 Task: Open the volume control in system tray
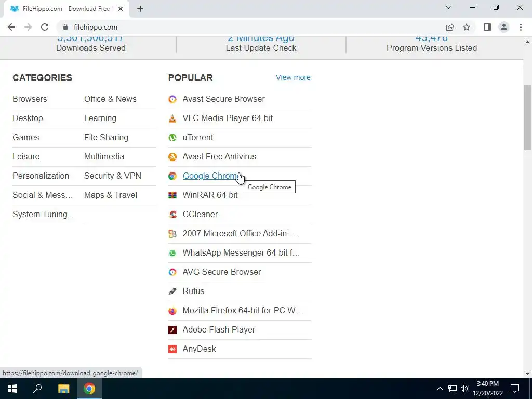point(464,389)
